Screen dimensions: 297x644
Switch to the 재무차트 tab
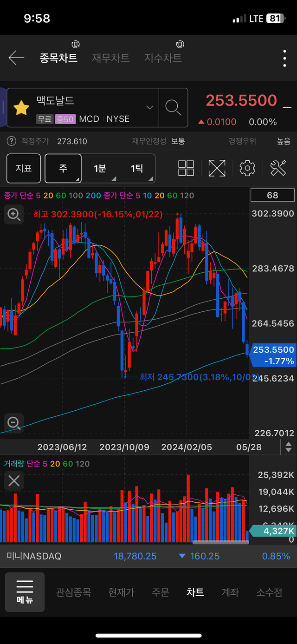(110, 58)
